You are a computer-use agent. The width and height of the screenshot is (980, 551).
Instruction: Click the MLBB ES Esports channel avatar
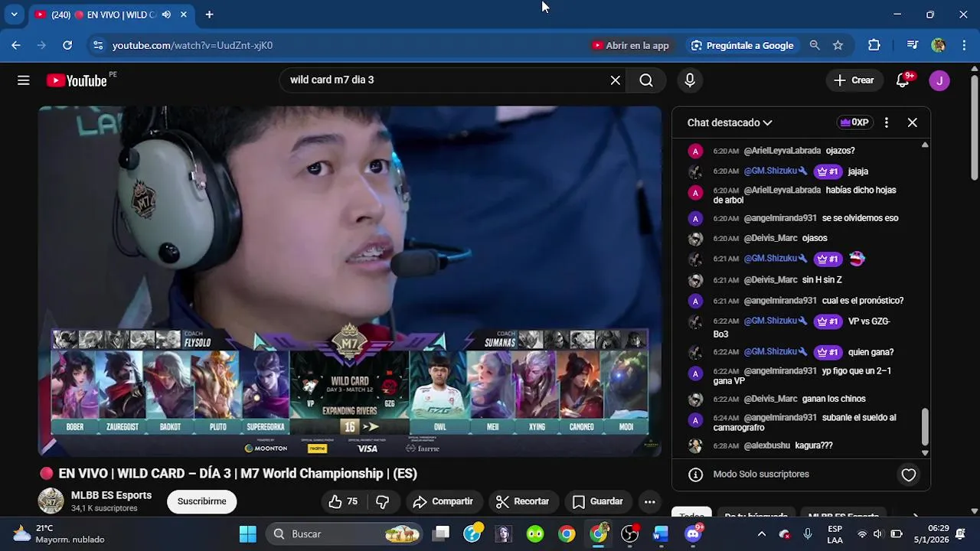click(51, 500)
